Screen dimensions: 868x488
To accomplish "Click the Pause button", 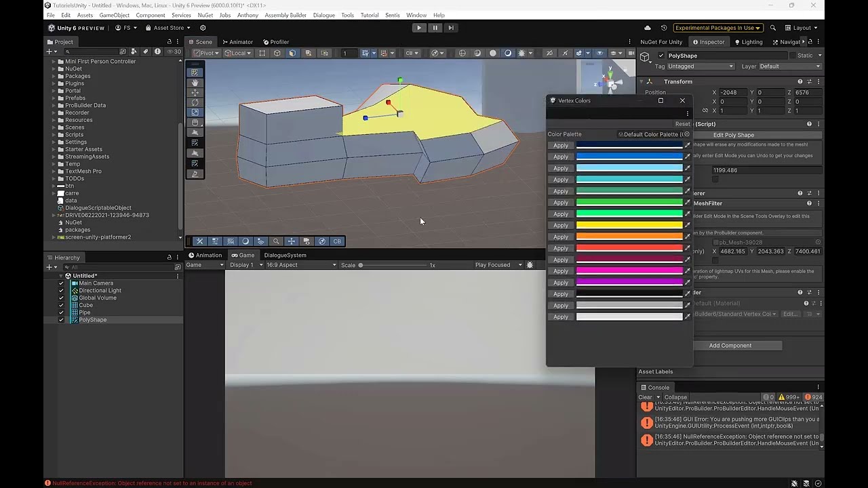I will 435,28.
